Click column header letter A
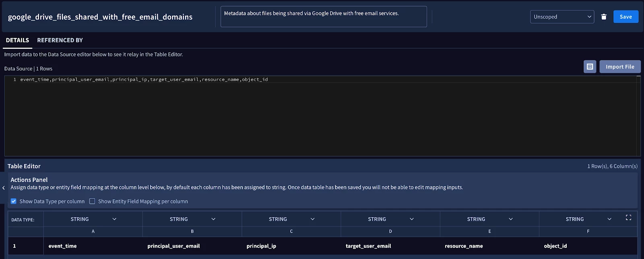This screenshot has width=644, height=259. coord(93,231)
